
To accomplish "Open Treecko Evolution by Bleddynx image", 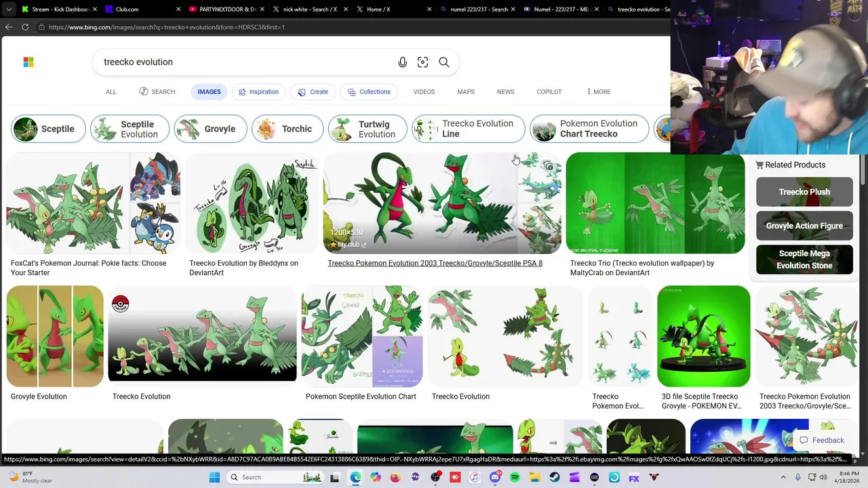I will click(x=252, y=203).
